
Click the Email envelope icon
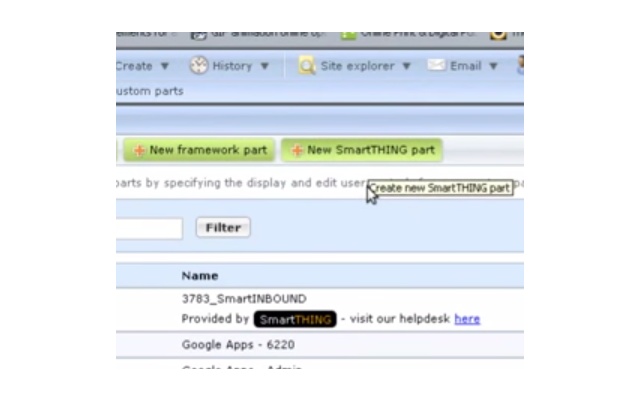(x=436, y=65)
